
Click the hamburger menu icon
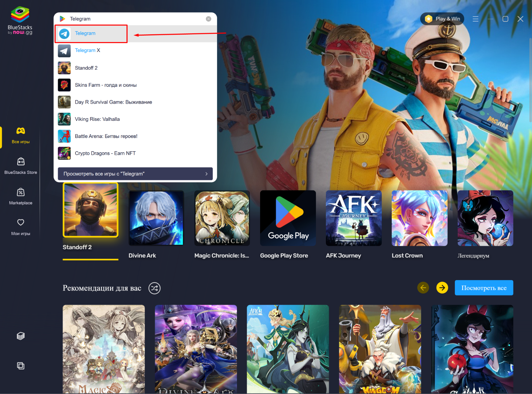[476, 18]
